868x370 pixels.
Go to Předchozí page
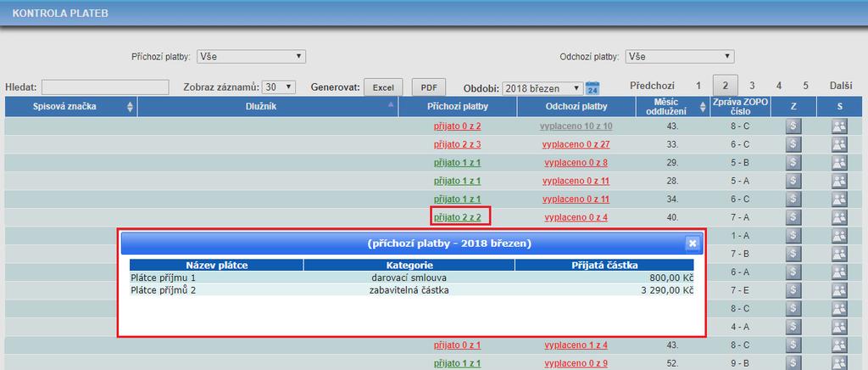point(652,86)
